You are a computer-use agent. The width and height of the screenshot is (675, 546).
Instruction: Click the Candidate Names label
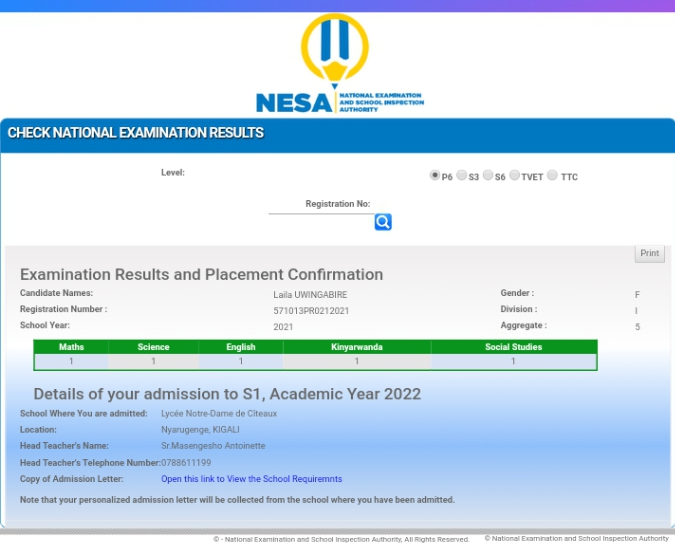click(56, 293)
